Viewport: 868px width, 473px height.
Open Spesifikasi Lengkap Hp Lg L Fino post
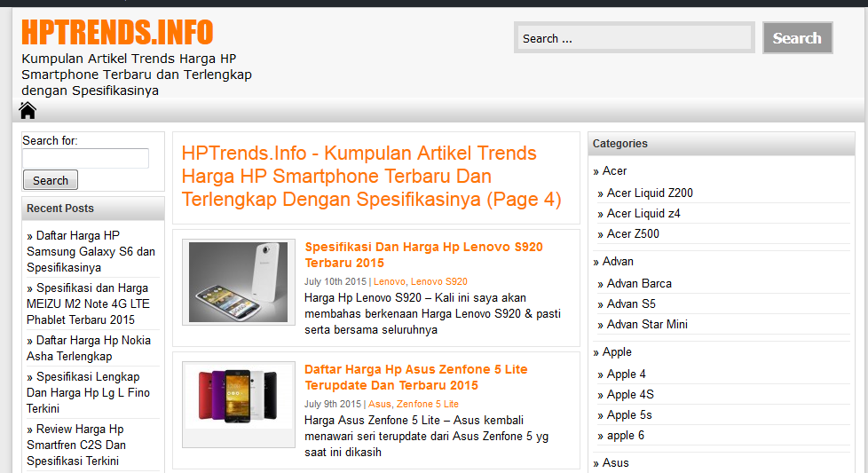(x=88, y=393)
